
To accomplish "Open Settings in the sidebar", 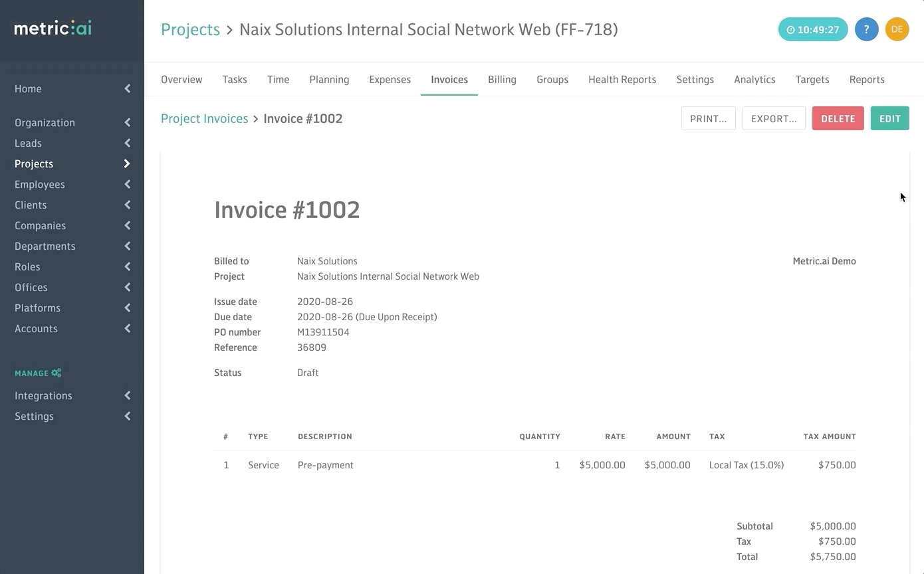I will (34, 416).
